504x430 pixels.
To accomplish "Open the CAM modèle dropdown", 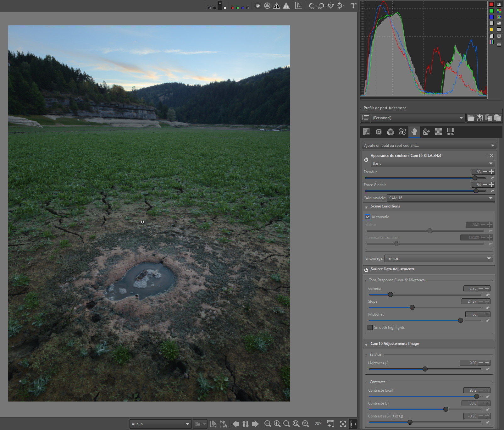I will tap(440, 198).
